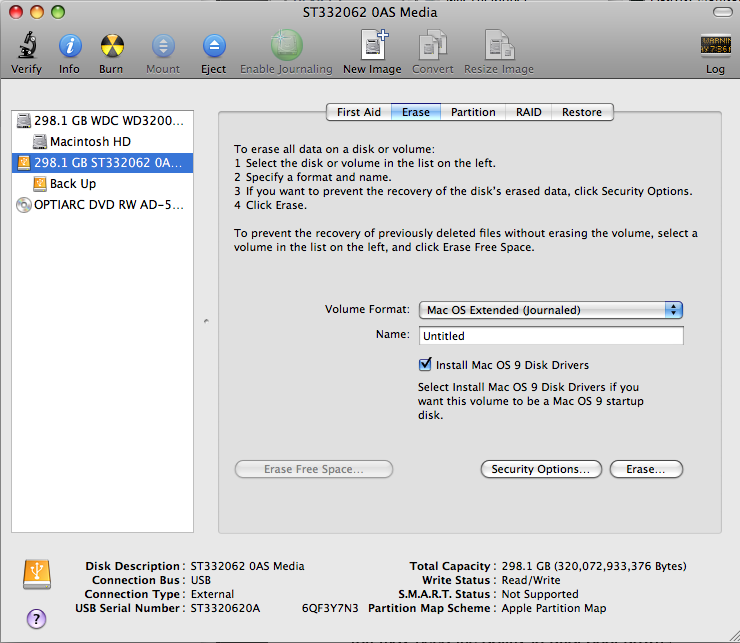Viewport: 740px width, 643px height.
Task: Switch to the First Aid tab
Action: pyautogui.click(x=359, y=112)
